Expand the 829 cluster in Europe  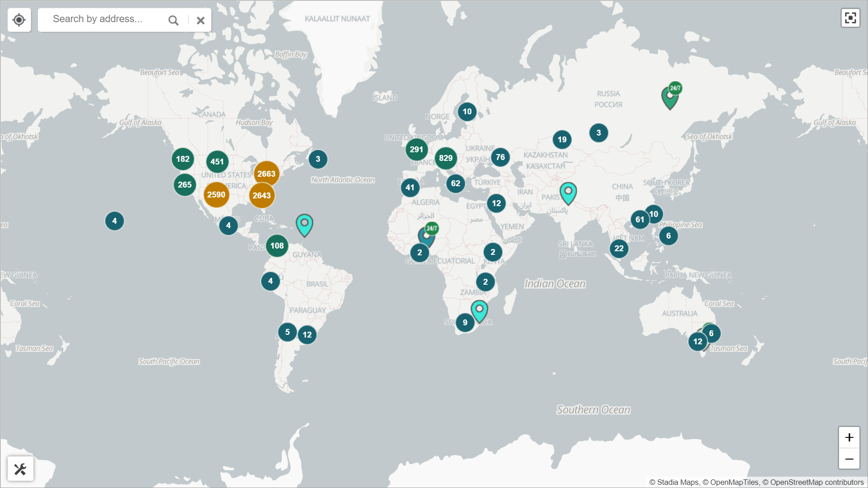point(445,158)
